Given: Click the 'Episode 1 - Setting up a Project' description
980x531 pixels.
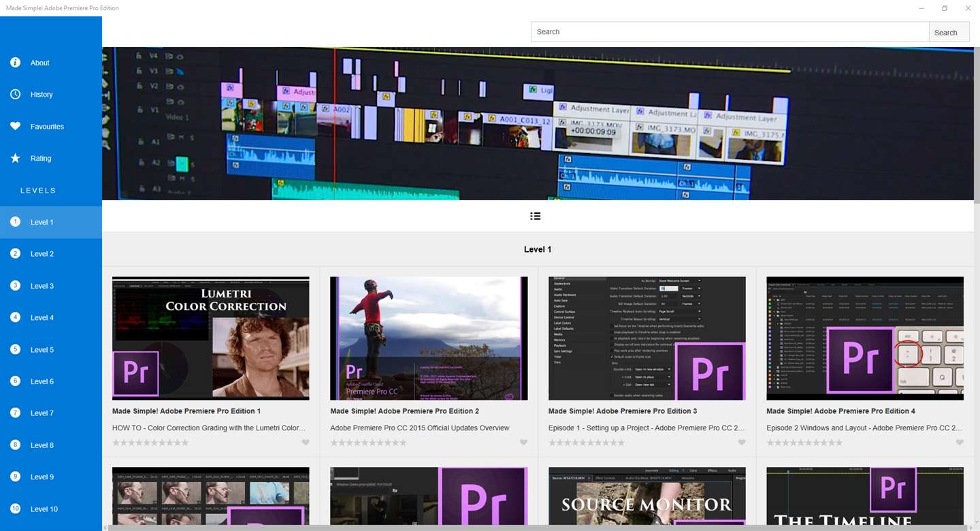Looking at the screenshot, I should point(647,428).
